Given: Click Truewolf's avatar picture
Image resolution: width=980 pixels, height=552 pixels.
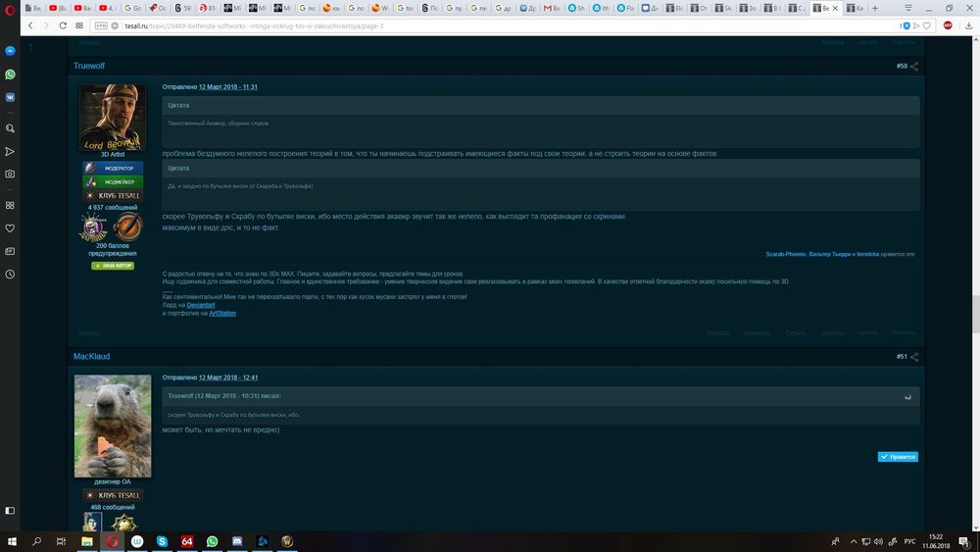Looking at the screenshot, I should [x=113, y=117].
